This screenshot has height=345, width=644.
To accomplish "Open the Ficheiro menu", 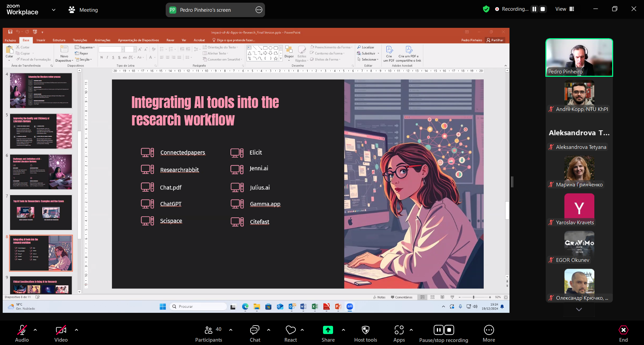I will (x=10, y=40).
